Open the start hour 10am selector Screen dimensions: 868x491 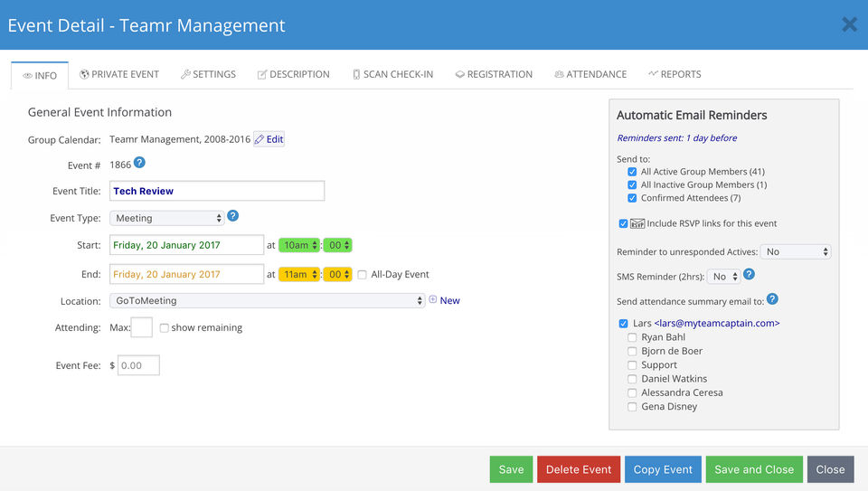pyautogui.click(x=299, y=245)
